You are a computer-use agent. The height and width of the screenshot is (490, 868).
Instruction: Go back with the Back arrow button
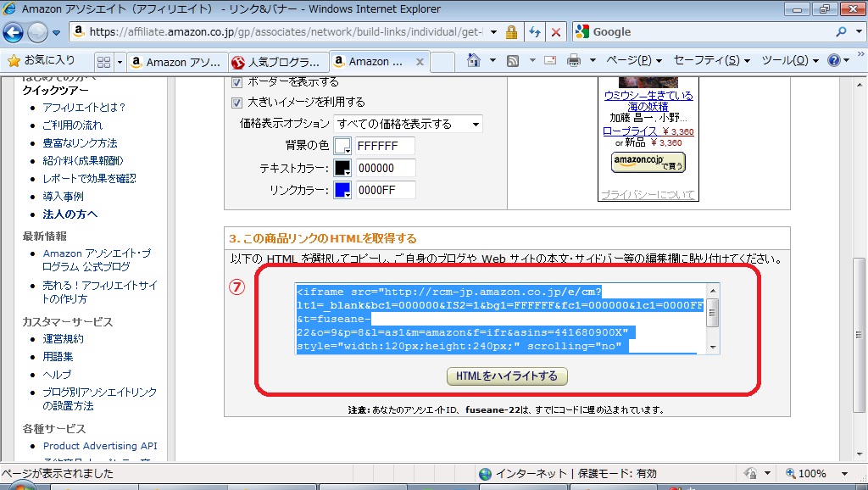pyautogui.click(x=14, y=33)
